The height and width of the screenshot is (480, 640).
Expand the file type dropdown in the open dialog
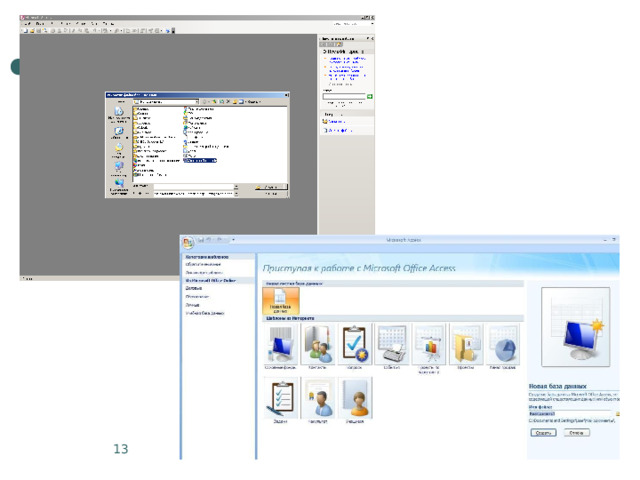pyautogui.click(x=236, y=194)
